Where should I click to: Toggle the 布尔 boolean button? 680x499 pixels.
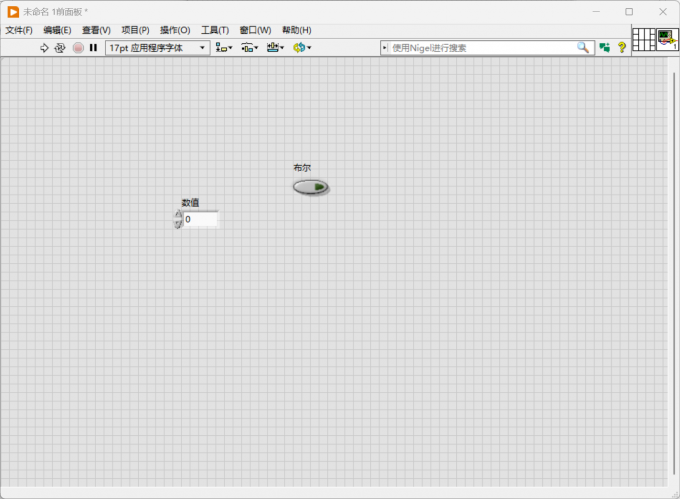point(311,187)
